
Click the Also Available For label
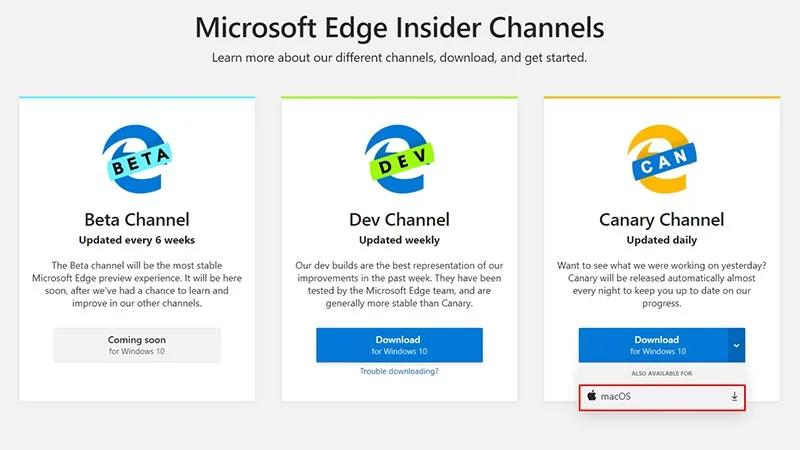point(661,373)
